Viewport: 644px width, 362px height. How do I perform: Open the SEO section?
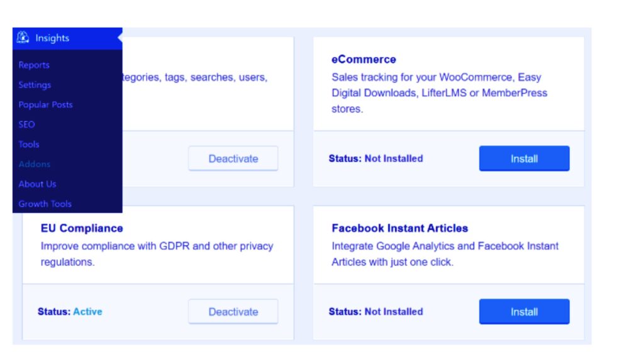pos(26,124)
